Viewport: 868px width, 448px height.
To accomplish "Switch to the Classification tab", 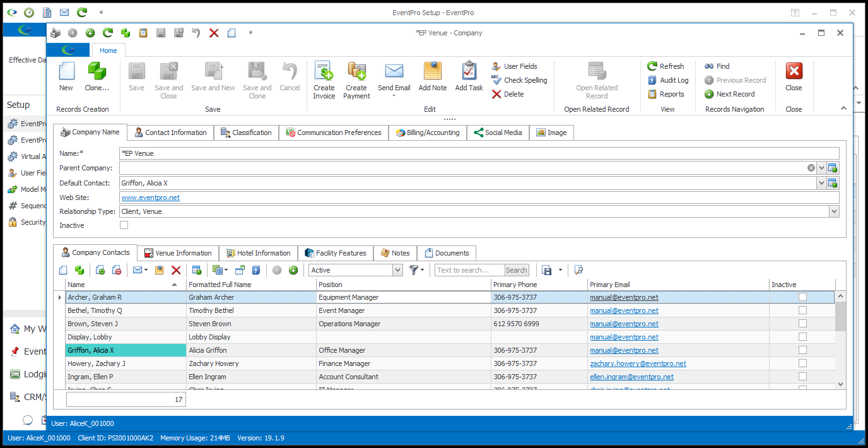I will tap(246, 133).
